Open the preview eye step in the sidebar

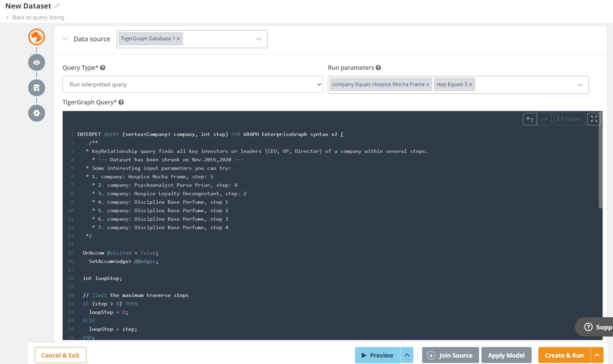(36, 62)
